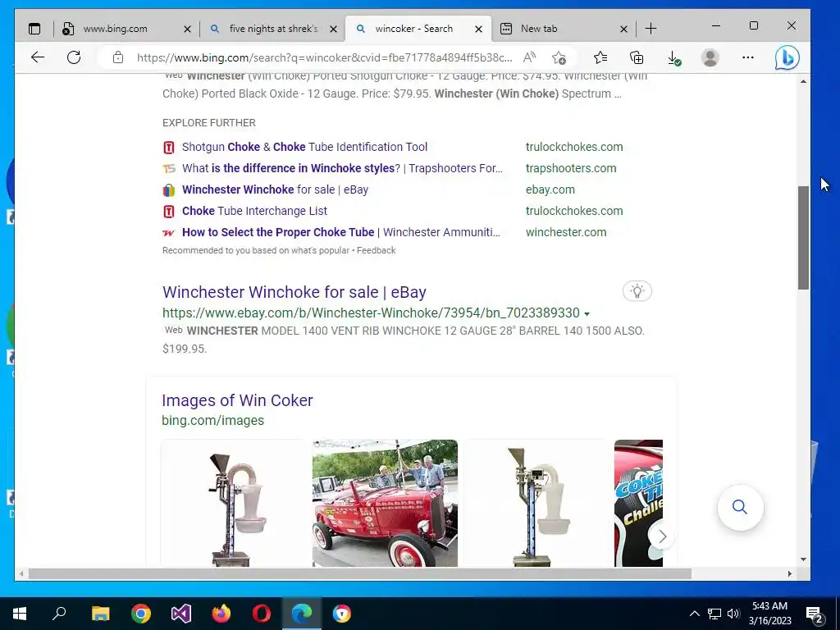Click the vertical scrollbar thumb
The height and width of the screenshot is (630, 840).
click(803, 238)
